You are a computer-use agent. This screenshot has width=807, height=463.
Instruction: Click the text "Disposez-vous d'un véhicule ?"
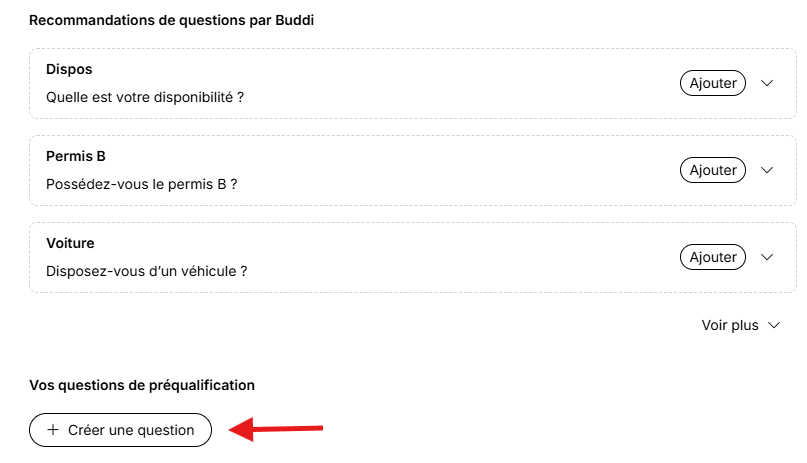click(147, 271)
